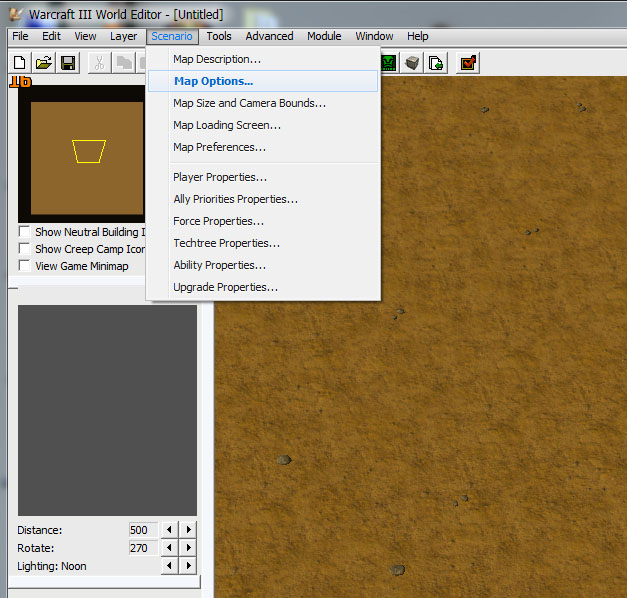This screenshot has width=627, height=598.
Task: Open Force Properties from menu
Action: click(x=263, y=221)
